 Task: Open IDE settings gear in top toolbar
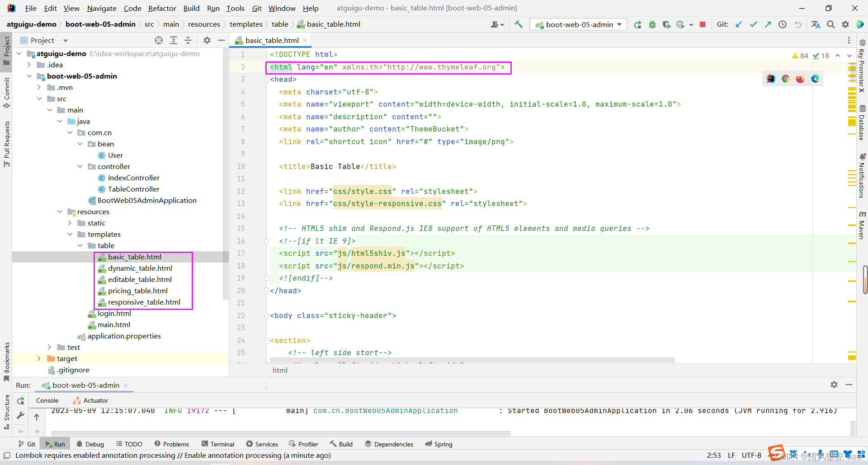click(x=845, y=24)
